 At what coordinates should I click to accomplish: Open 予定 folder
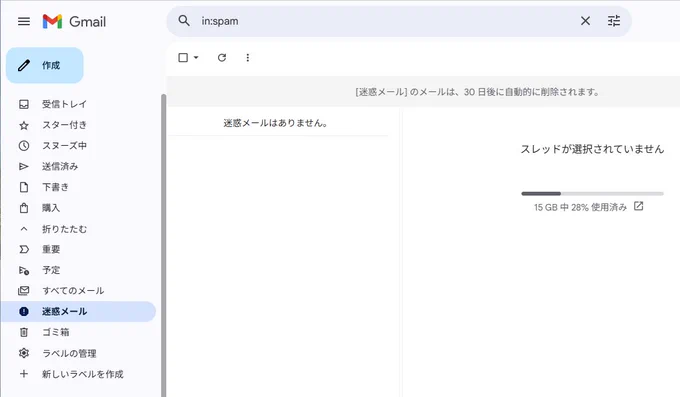tap(51, 270)
